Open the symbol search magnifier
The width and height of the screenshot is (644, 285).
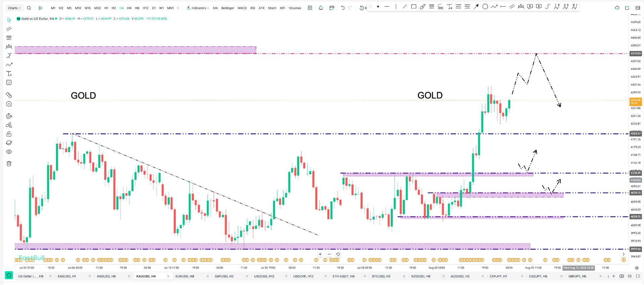pyautogui.click(x=29, y=8)
